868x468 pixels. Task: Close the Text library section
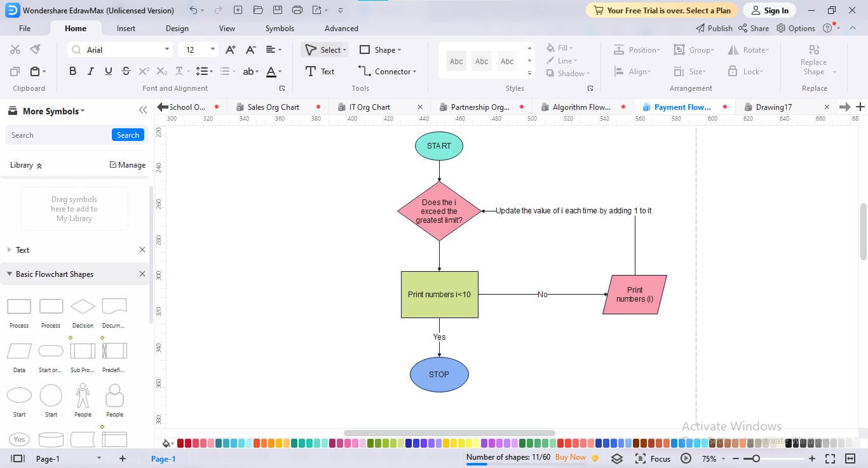[142, 250]
